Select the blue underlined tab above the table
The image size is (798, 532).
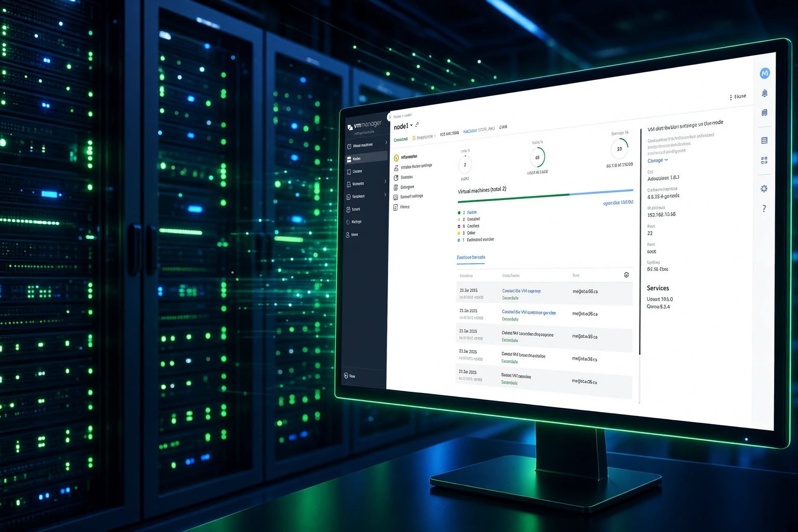pyautogui.click(x=471, y=258)
